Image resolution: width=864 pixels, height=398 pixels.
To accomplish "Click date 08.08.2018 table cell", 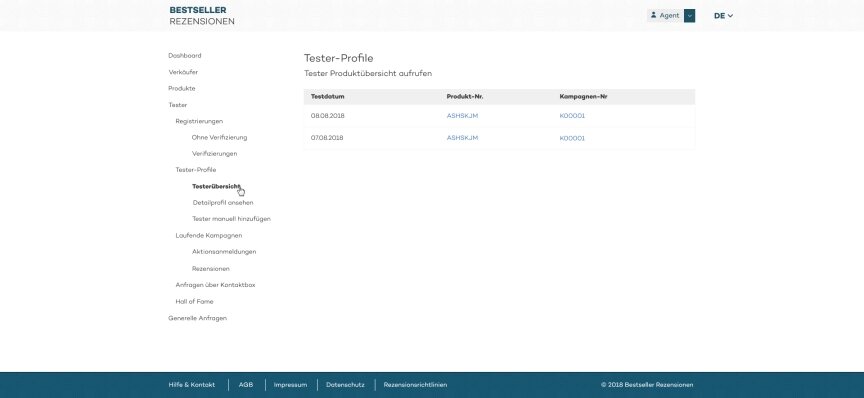I will 327,116.
